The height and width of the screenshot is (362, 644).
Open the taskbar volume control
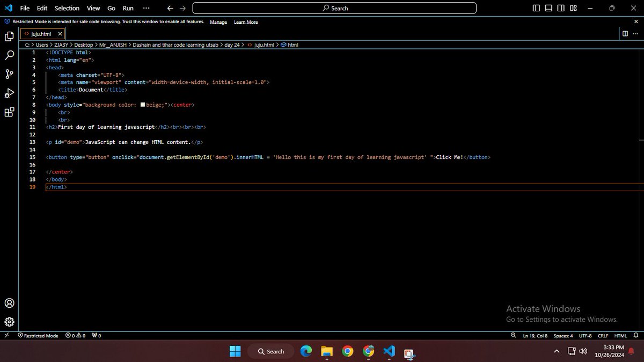(x=583, y=351)
